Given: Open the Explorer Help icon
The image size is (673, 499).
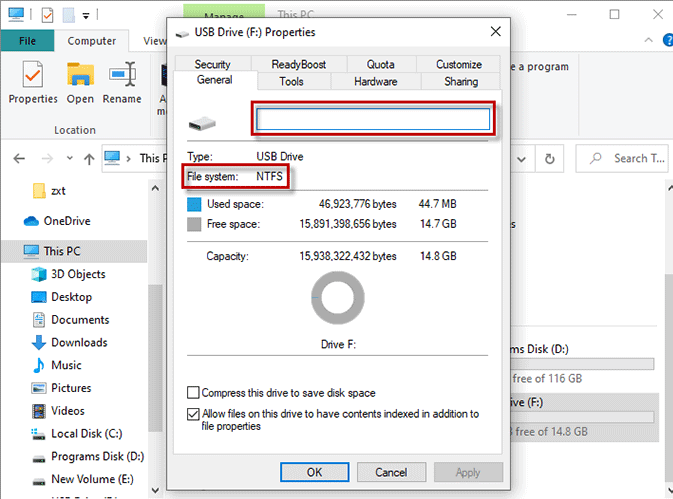Looking at the screenshot, I should [668, 40].
